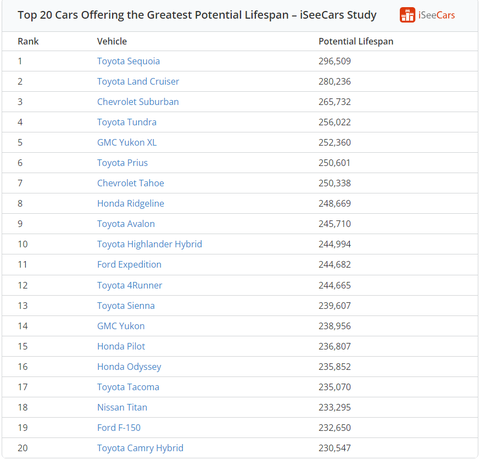Open the rank 14 GMC Yukon link

[121, 326]
